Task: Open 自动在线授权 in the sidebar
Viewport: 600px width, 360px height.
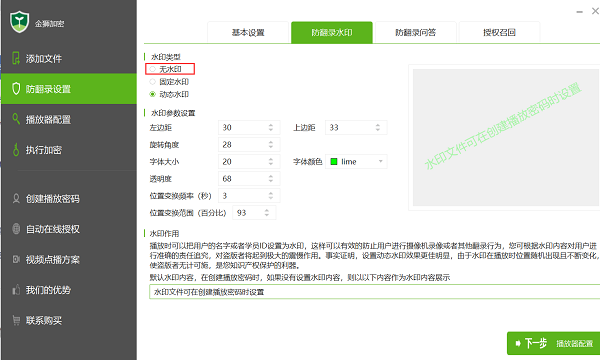Action: pos(69,229)
